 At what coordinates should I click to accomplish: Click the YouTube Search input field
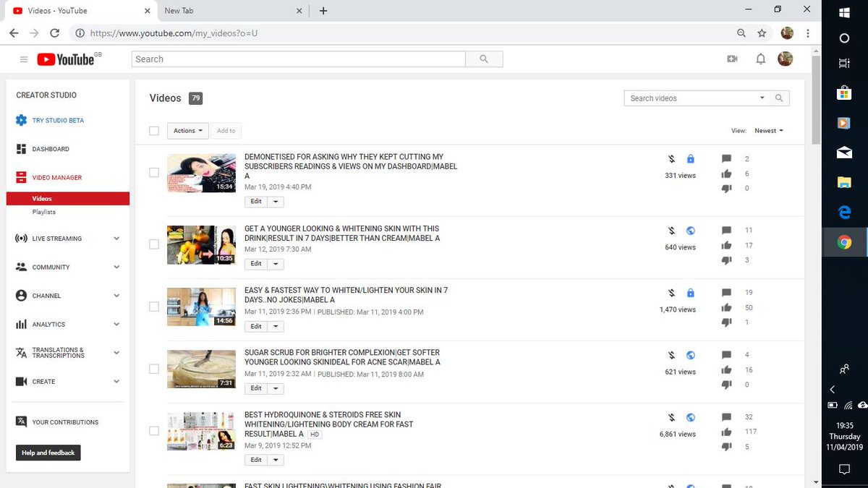pyautogui.click(x=299, y=59)
